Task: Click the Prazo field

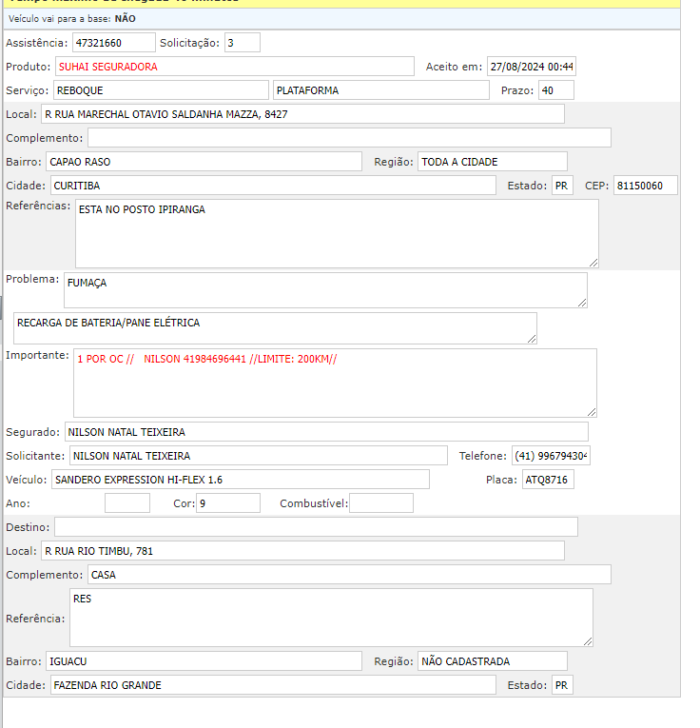Action: (555, 90)
